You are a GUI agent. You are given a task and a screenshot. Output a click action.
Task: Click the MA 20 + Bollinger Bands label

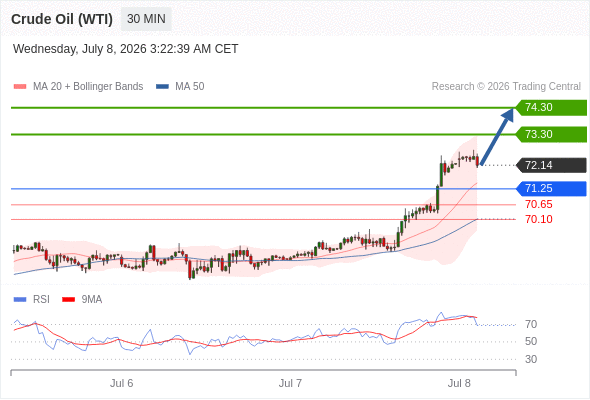(88, 87)
